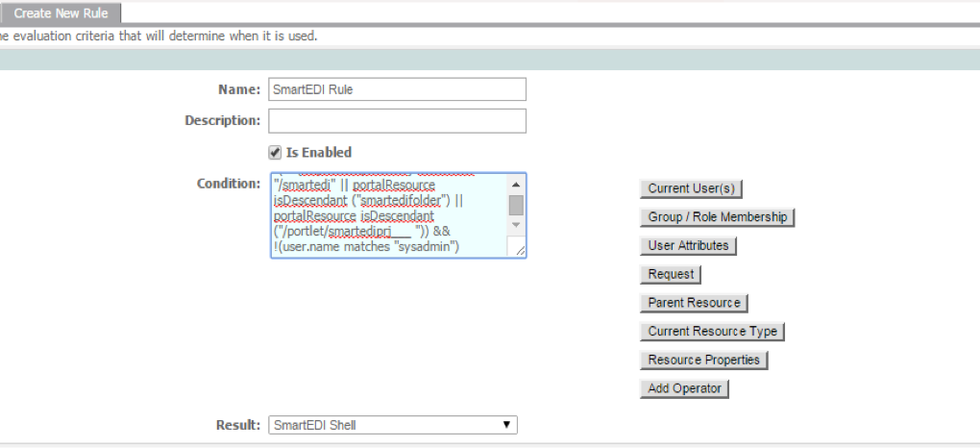Image resolution: width=980 pixels, height=448 pixels.
Task: Click the Is Enabled label text
Action: (x=319, y=153)
